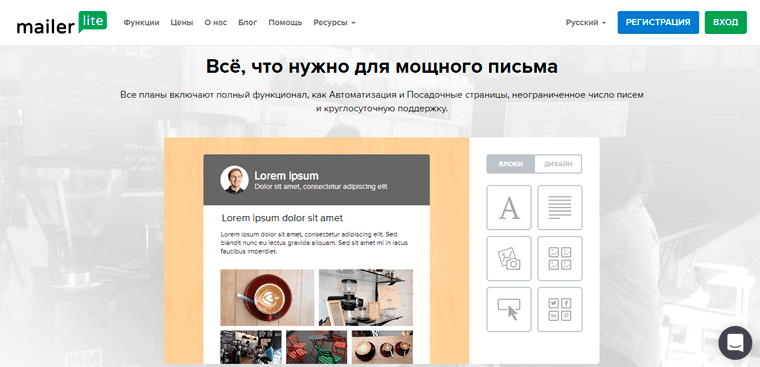Switch to the Дизайн tab
The height and width of the screenshot is (367, 760).
click(558, 164)
